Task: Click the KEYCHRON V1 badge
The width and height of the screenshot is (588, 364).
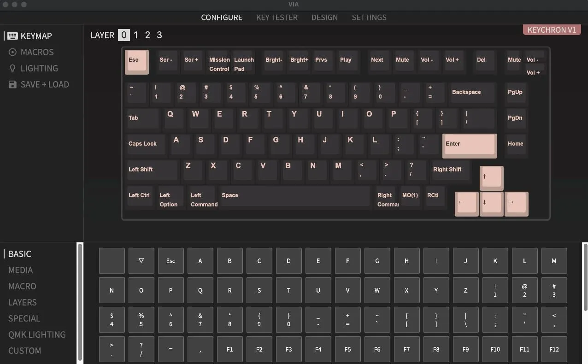Action: point(552,29)
